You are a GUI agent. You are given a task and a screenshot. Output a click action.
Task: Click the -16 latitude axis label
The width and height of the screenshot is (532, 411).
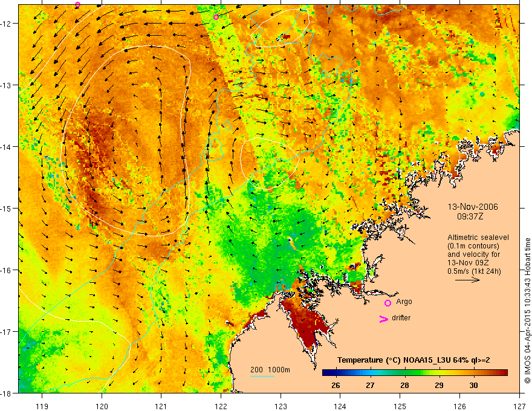coord(7,270)
